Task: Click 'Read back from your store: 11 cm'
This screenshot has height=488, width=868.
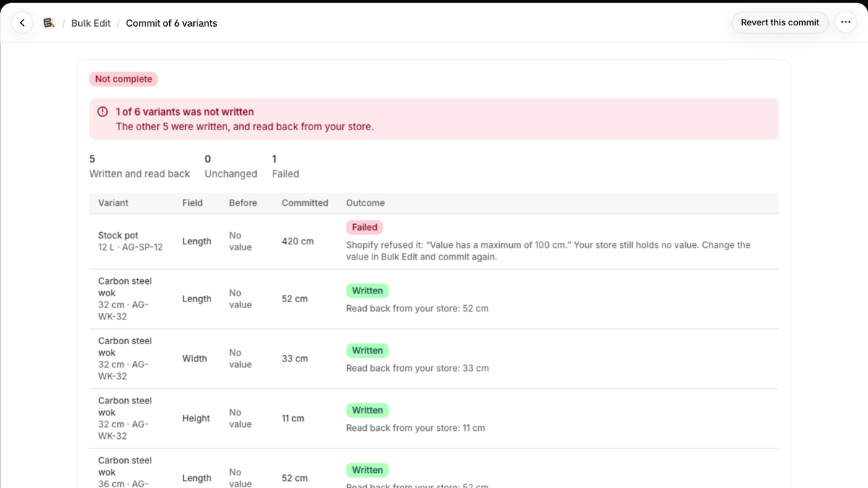Action: pyautogui.click(x=415, y=428)
